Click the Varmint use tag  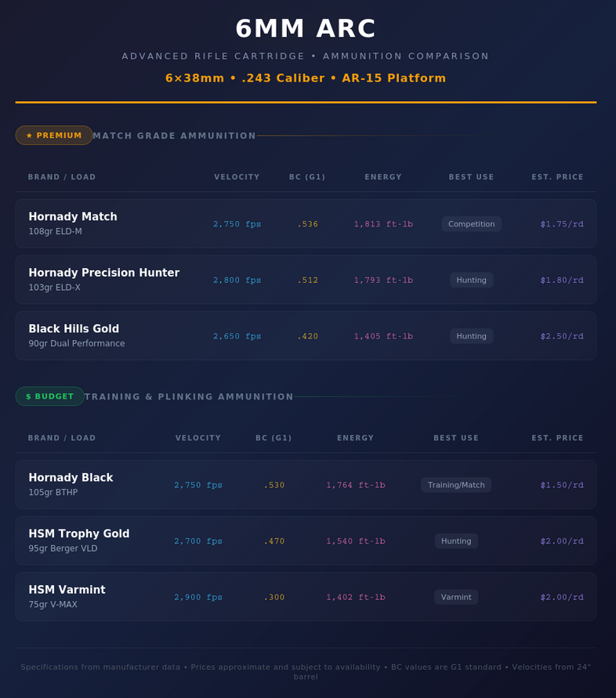click(456, 597)
